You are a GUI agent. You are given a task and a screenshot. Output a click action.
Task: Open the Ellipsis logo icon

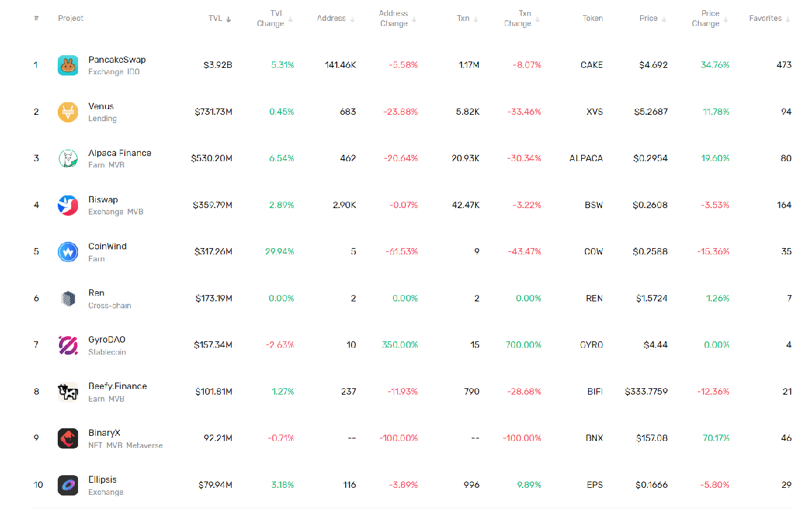(x=68, y=485)
